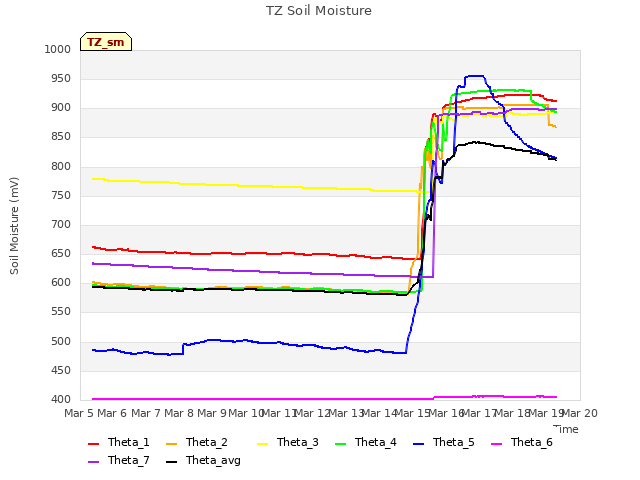Click the blue Theta_5 legend swatch

[418, 444]
